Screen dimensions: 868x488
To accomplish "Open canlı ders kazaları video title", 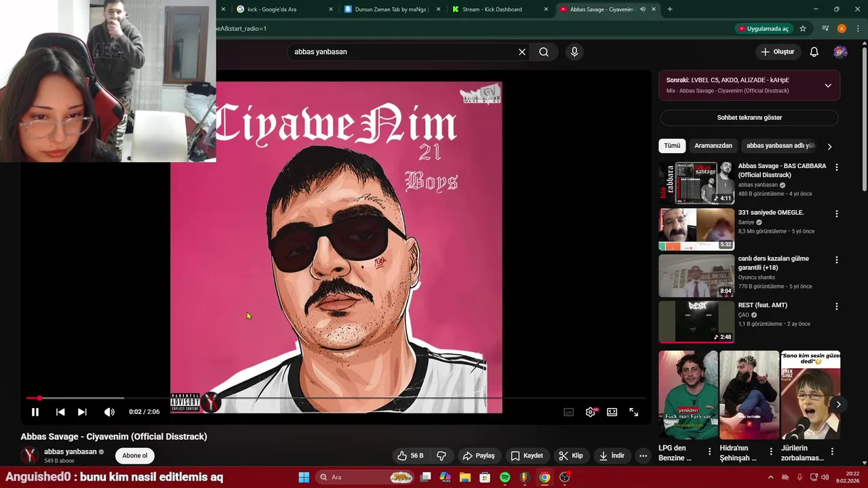I will point(774,263).
